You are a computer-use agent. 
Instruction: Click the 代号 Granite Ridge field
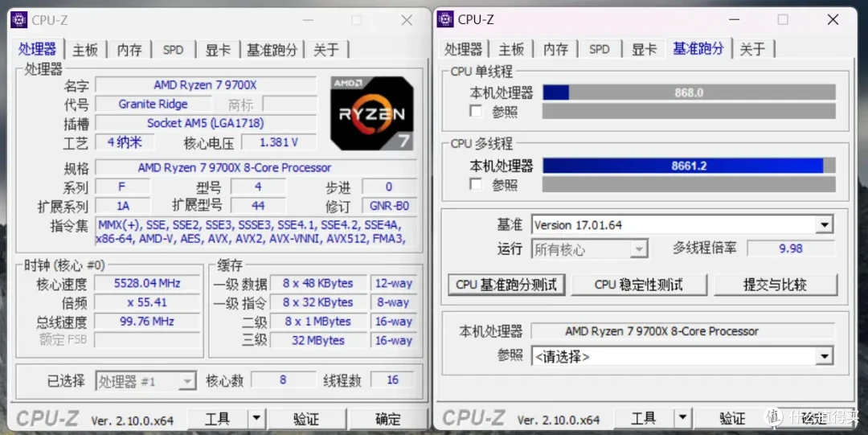(x=153, y=104)
